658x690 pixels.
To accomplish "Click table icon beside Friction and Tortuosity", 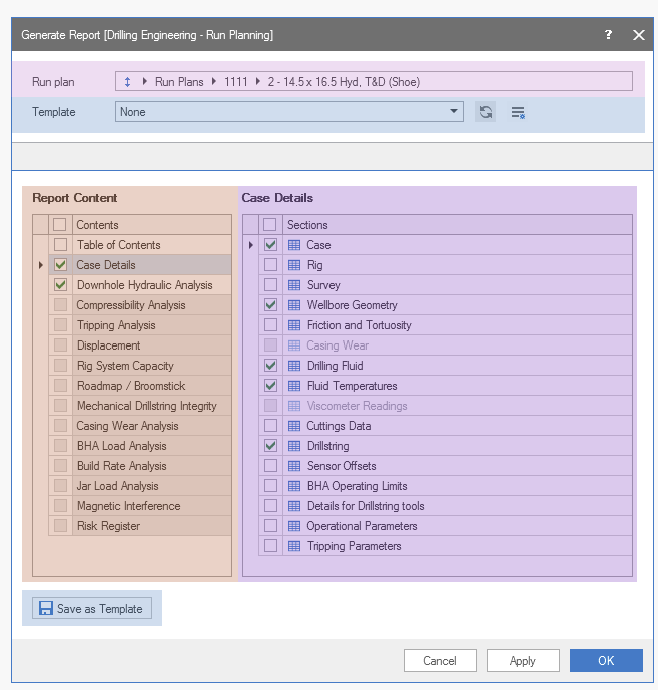I will [294, 325].
